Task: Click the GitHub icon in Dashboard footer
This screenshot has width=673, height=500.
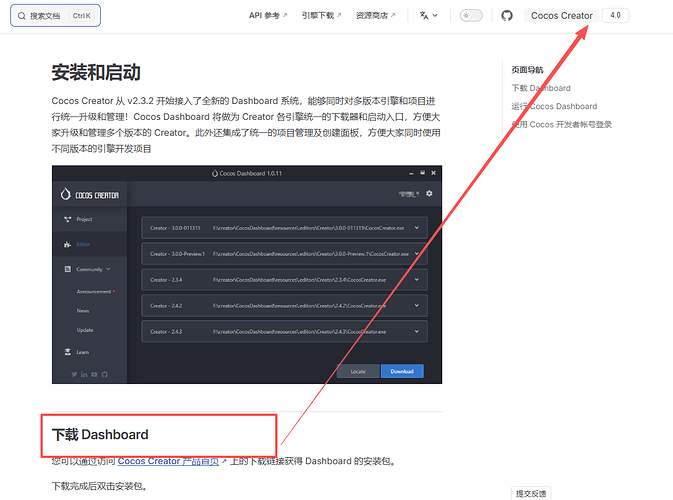Action: point(104,374)
